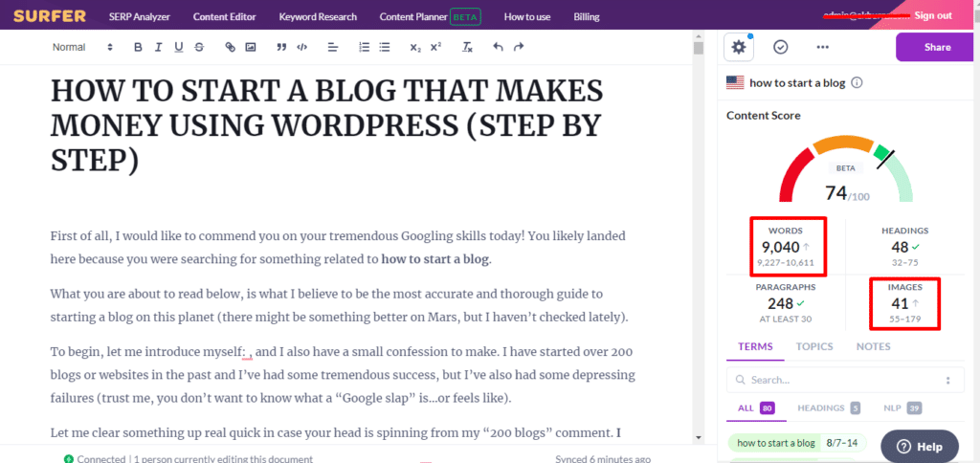Open Content Planner BETA
This screenshot has width=980, height=463.
(430, 17)
